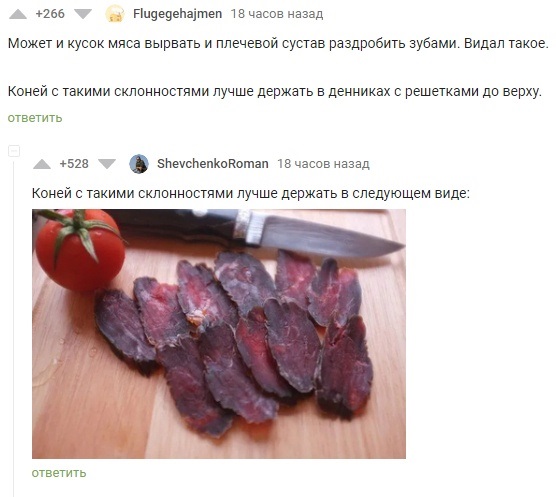Click 'ответить' under the first comment
This screenshot has height=497, width=556.
pos(35,118)
